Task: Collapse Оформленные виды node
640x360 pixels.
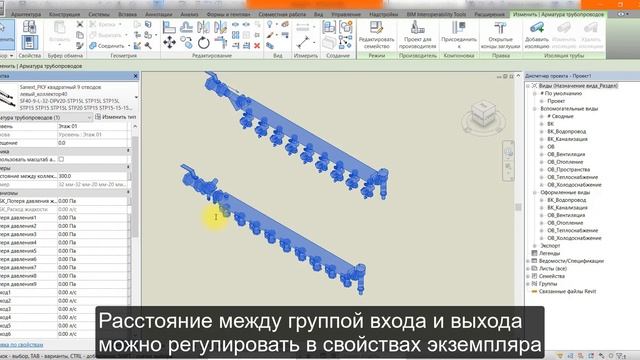Action: pyautogui.click(x=534, y=192)
